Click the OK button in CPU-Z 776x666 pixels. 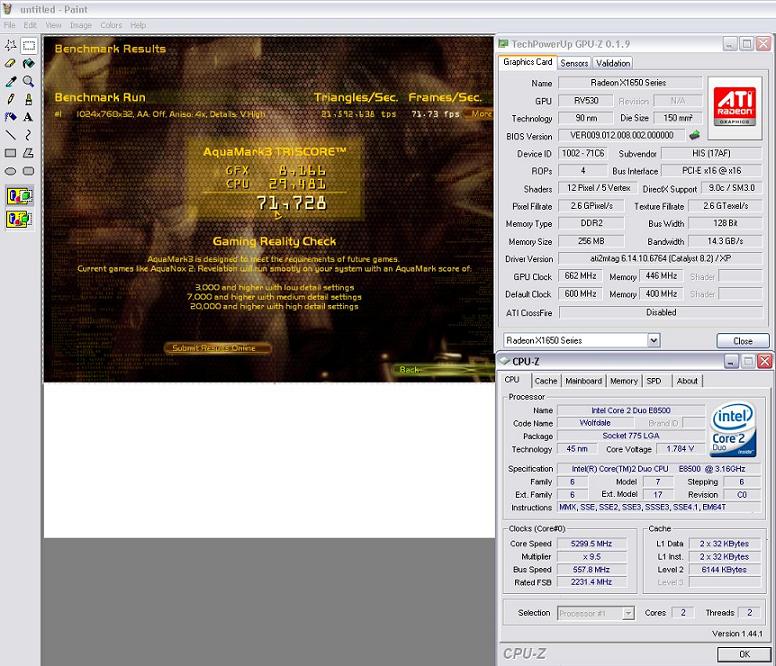point(744,654)
